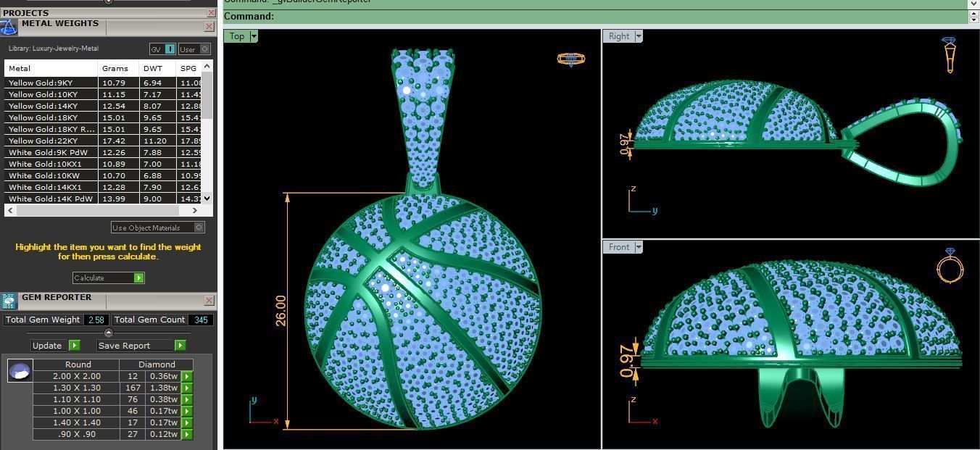The width and height of the screenshot is (980, 450).
Task: Click the ring icon in Top viewport
Action: tap(571, 59)
